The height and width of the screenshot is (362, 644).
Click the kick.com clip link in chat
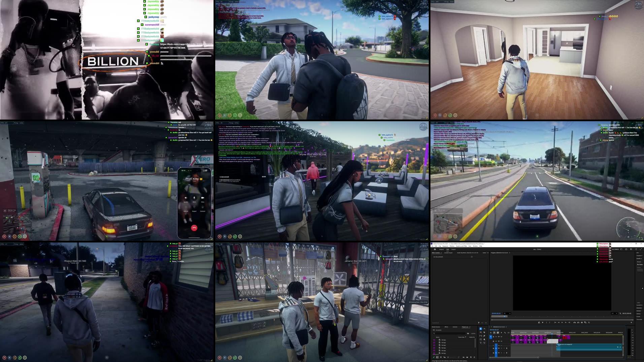coord(186,46)
